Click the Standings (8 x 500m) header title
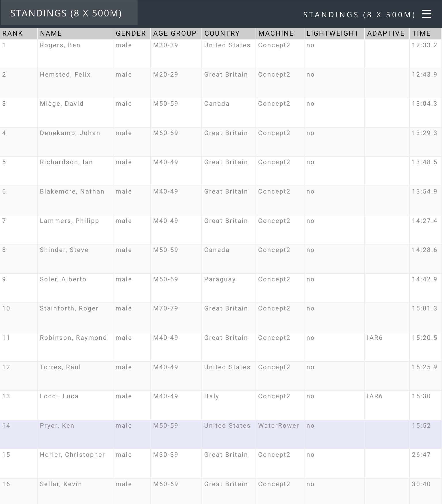Image resolution: width=442 pixels, height=504 pixels. click(359, 15)
